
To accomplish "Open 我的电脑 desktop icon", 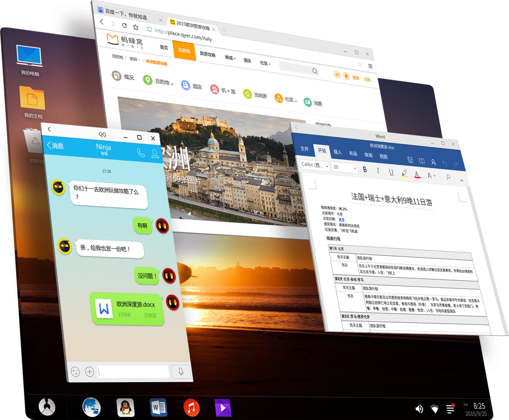I will (x=30, y=60).
